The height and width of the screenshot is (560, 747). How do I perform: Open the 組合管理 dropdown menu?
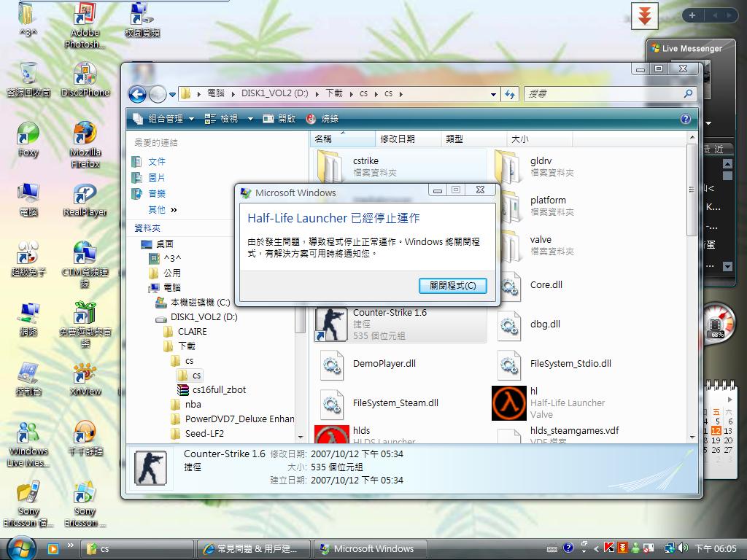164,118
